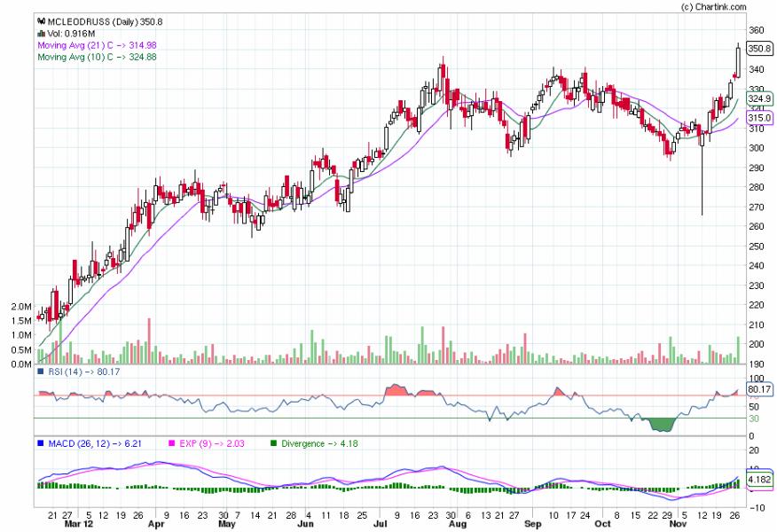Click the 2.0M volume axis label

point(21,307)
